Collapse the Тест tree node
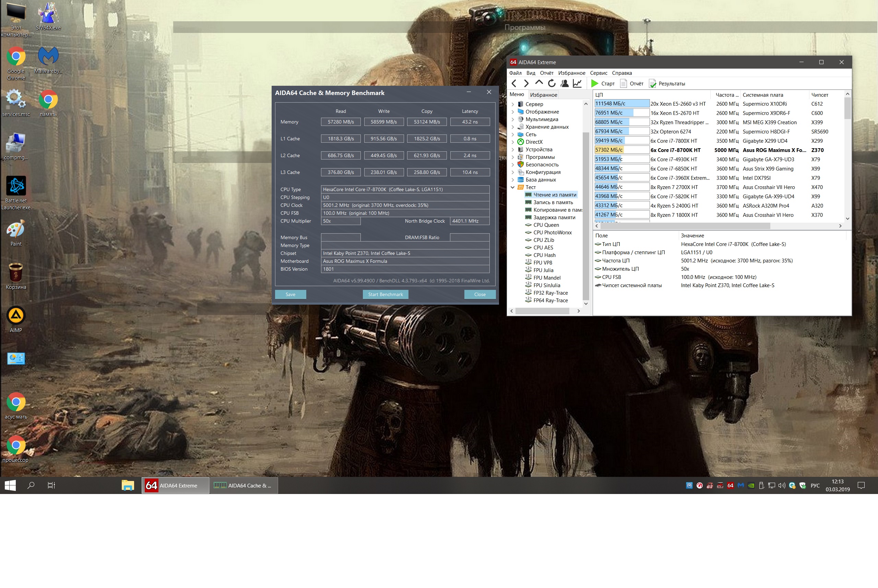Screen dimensions: 878x588 (x=513, y=188)
